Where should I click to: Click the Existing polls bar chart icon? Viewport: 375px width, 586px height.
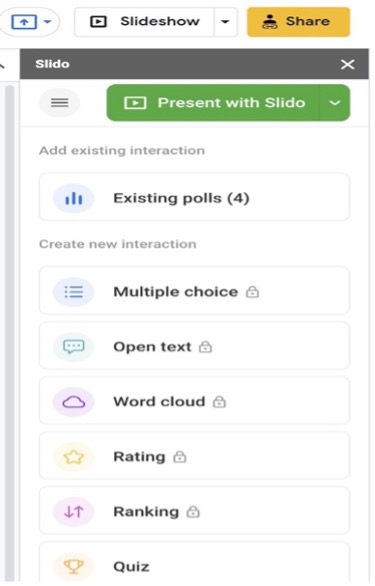[x=74, y=198]
